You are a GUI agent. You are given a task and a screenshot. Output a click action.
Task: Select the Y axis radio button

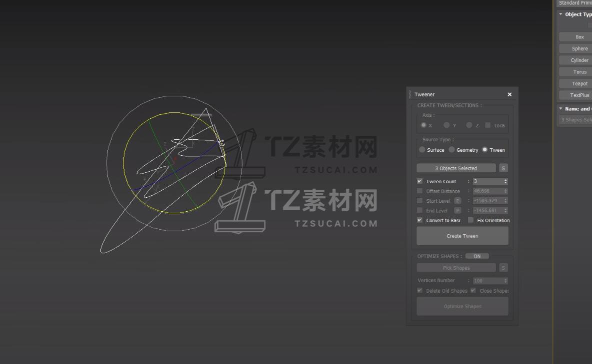pos(446,125)
